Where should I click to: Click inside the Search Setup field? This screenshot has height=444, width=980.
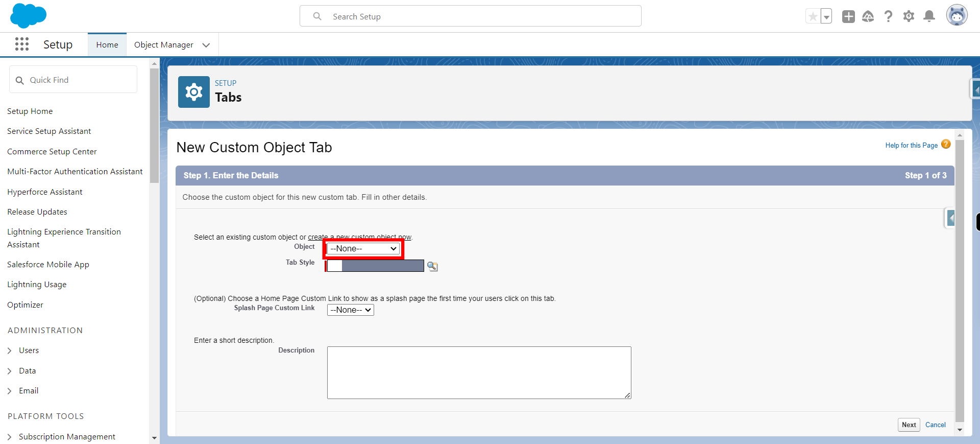pos(471,16)
